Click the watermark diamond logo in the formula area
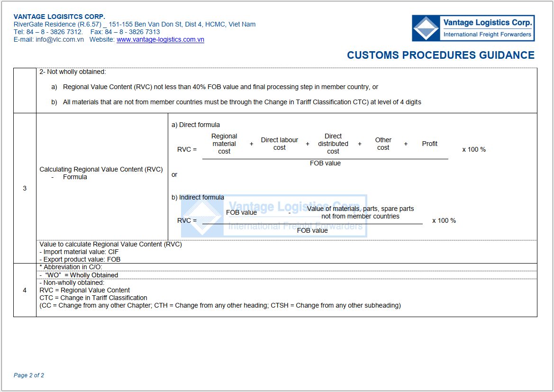This screenshot has height=392, width=554. [x=202, y=217]
